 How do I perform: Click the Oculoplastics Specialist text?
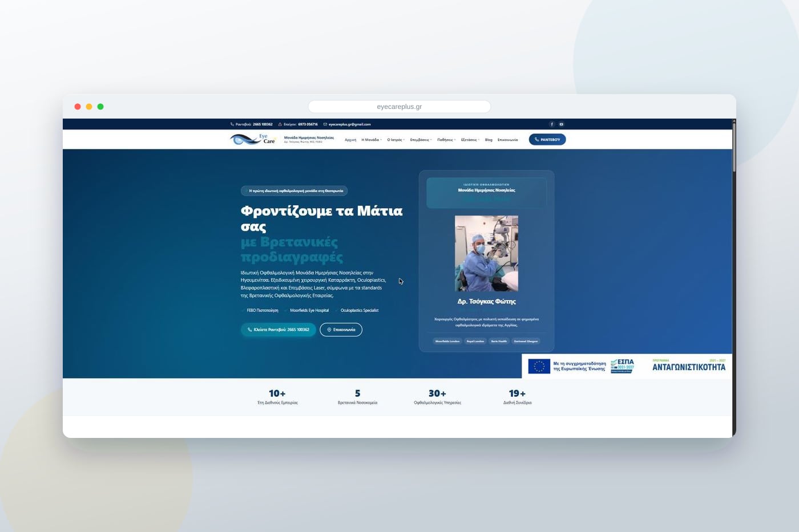pyautogui.click(x=360, y=310)
